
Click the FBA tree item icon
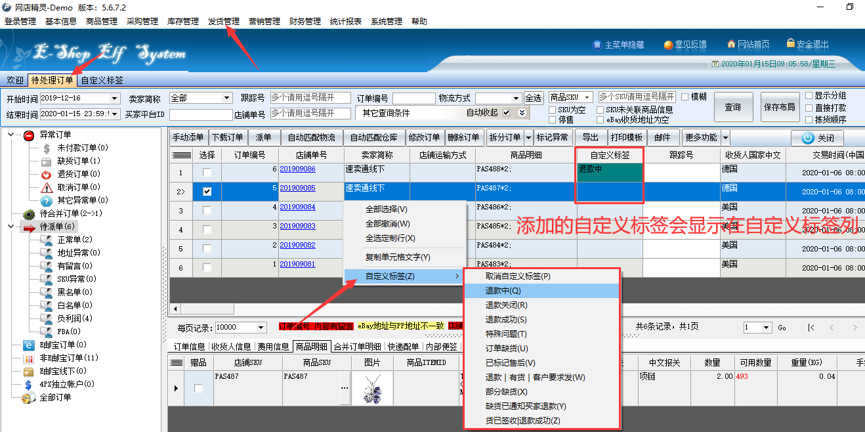point(46,332)
